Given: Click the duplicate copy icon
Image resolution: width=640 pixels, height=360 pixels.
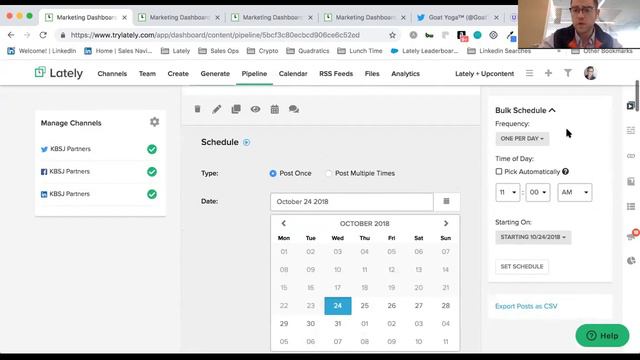Looking at the screenshot, I should tap(236, 109).
